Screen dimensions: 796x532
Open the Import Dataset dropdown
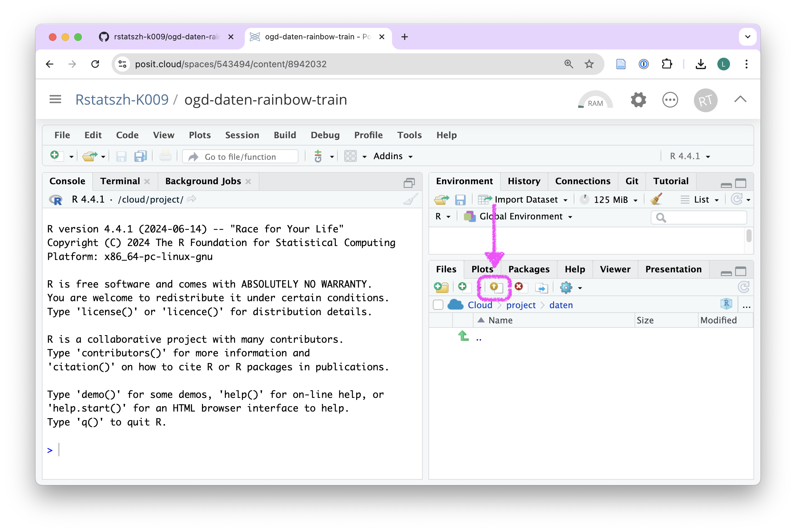tap(523, 199)
